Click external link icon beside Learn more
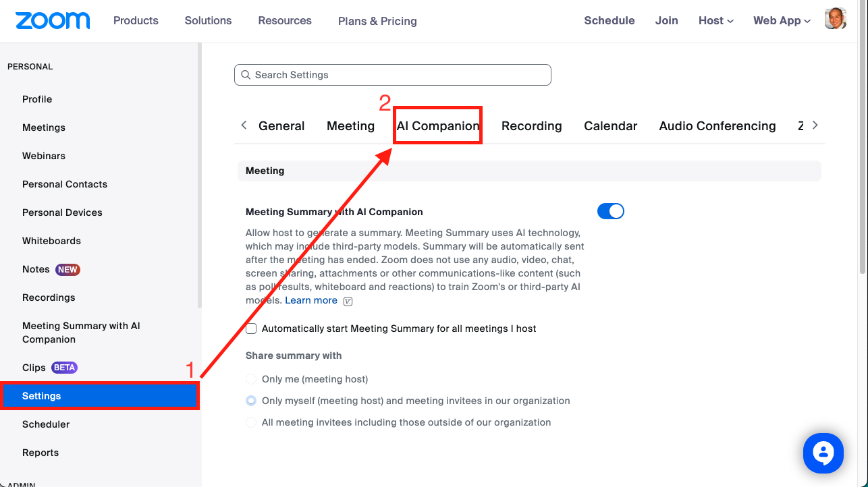868x487 pixels. 348,301
